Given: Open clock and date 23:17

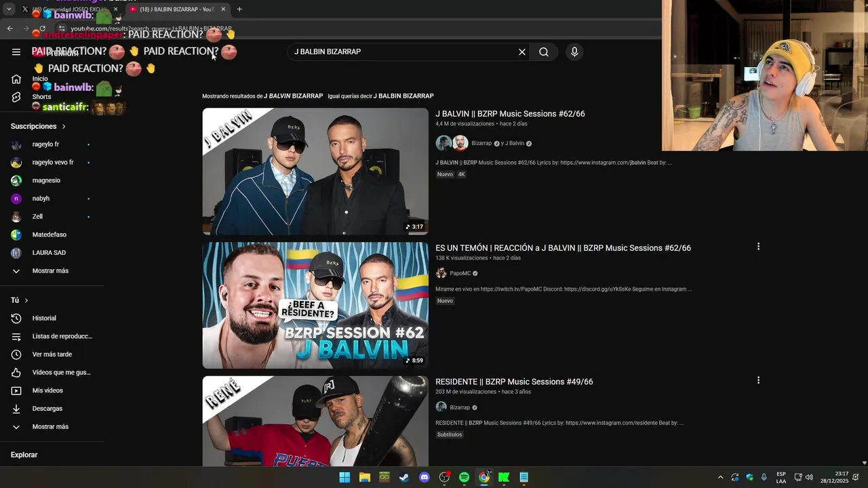Looking at the screenshot, I should (x=834, y=477).
